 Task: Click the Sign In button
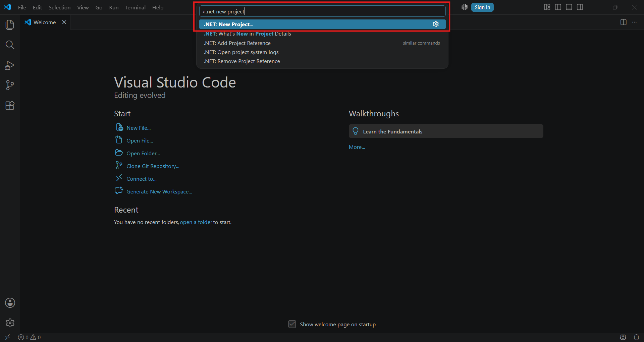482,7
